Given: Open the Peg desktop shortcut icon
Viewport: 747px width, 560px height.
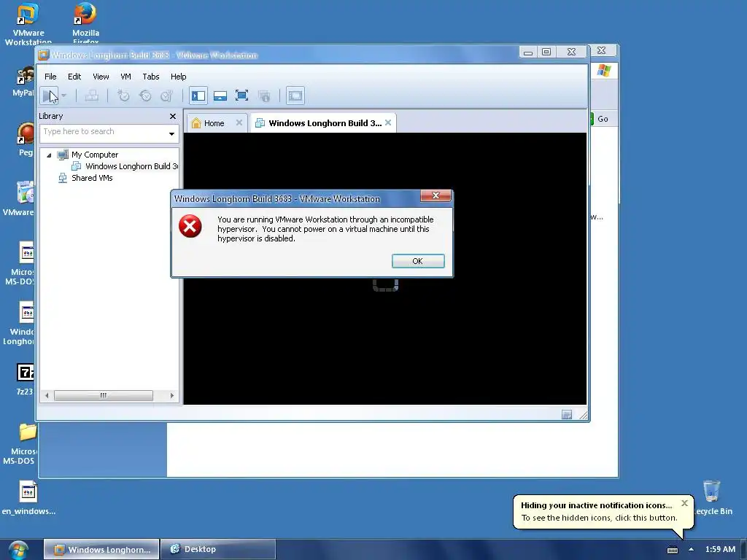Looking at the screenshot, I should (x=26, y=139).
